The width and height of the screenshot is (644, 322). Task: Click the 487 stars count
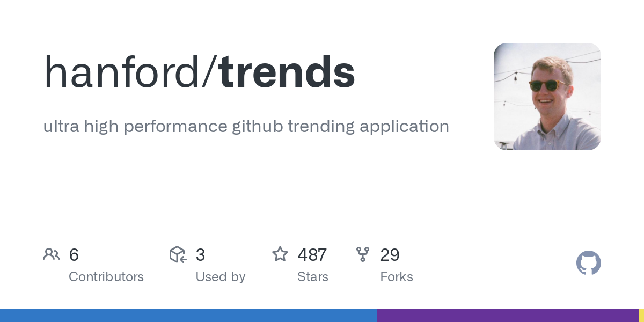point(312,255)
